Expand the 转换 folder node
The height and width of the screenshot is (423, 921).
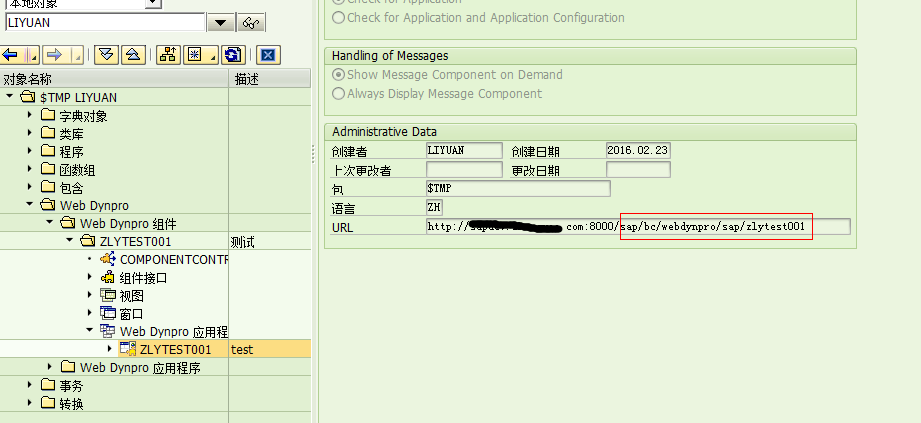[29, 402]
